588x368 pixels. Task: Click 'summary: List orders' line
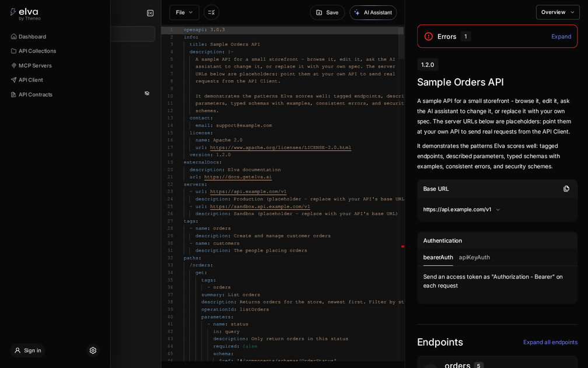pos(230,295)
